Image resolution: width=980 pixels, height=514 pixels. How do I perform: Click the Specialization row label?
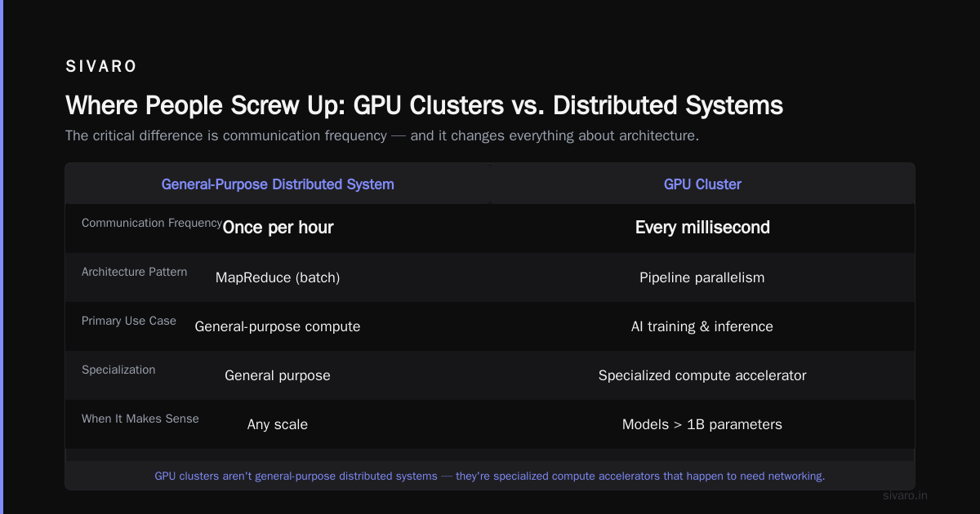pyautogui.click(x=118, y=370)
